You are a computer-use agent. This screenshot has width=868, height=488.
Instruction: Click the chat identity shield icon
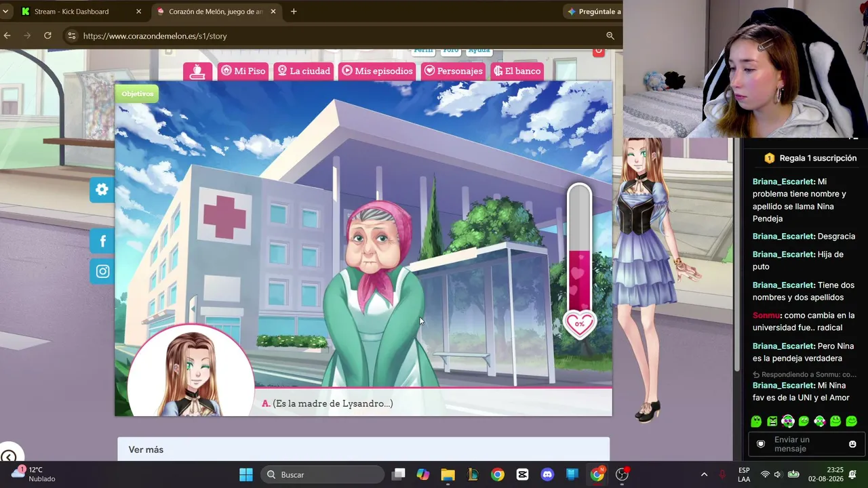coord(761,444)
